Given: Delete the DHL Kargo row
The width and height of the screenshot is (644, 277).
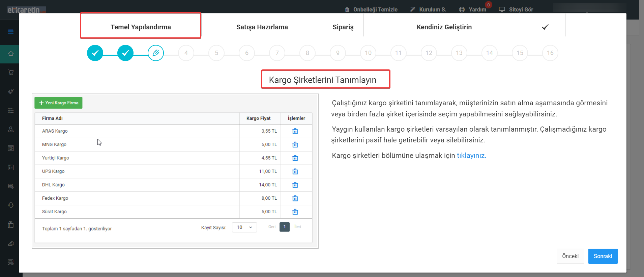Looking at the screenshot, I should point(295,185).
